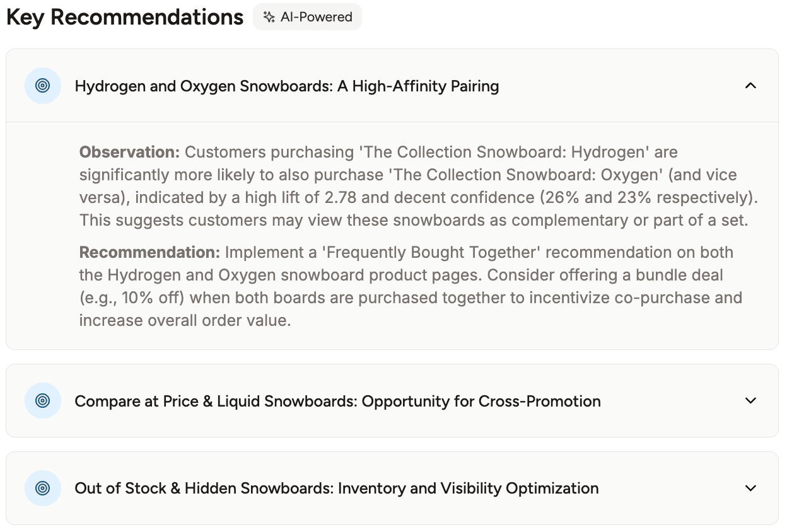Open the Out of Stock & Hidden Snowboards title
The height and width of the screenshot is (532, 787).
point(337,489)
